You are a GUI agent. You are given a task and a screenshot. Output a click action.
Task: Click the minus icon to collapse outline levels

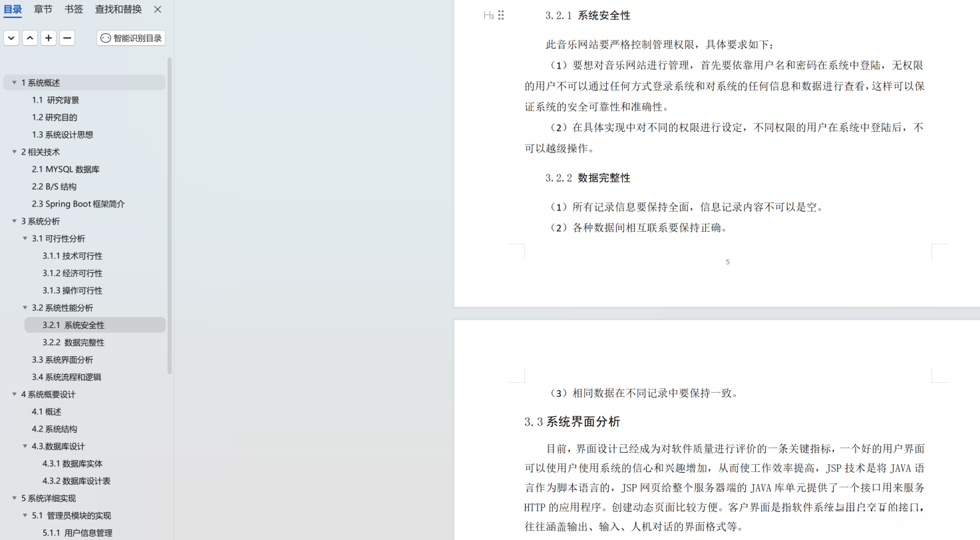67,38
